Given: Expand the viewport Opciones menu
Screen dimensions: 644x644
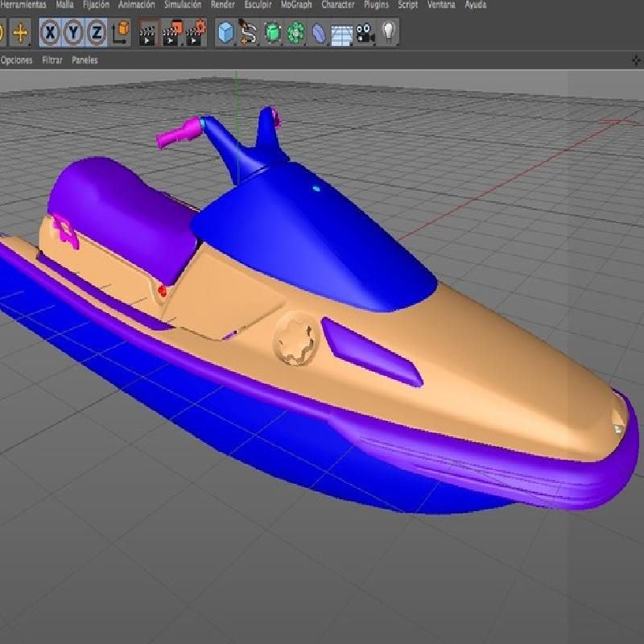Looking at the screenshot, I should point(17,60).
